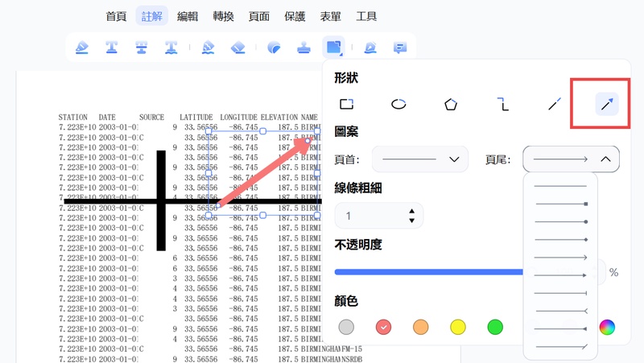Select the strikethrough text tool
644x363 pixels.
142,47
